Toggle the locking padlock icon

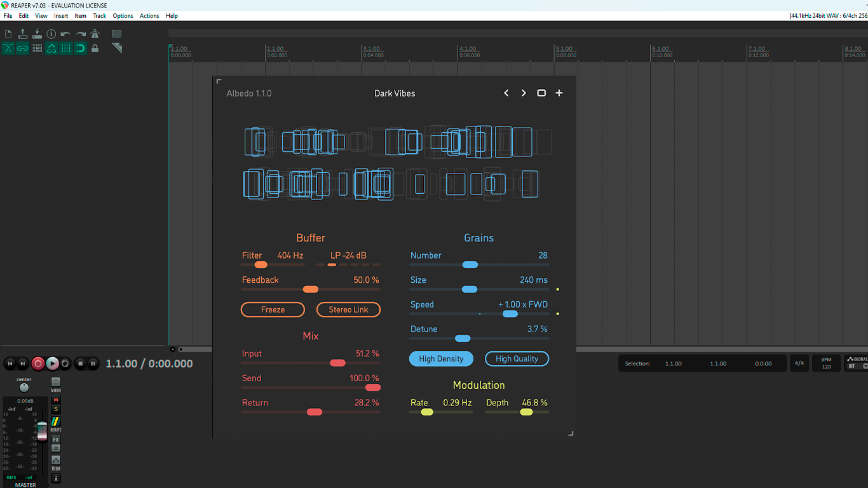pyautogui.click(x=95, y=48)
